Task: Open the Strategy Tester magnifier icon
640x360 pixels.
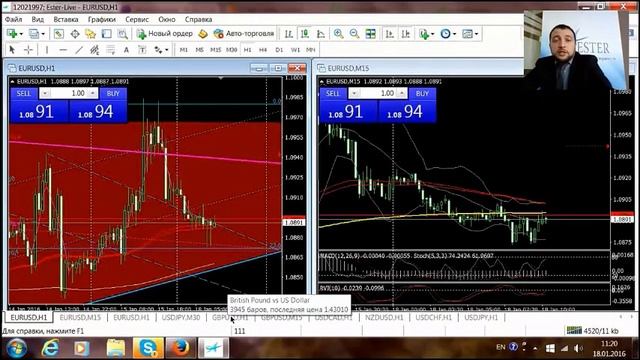Action: click(122, 34)
